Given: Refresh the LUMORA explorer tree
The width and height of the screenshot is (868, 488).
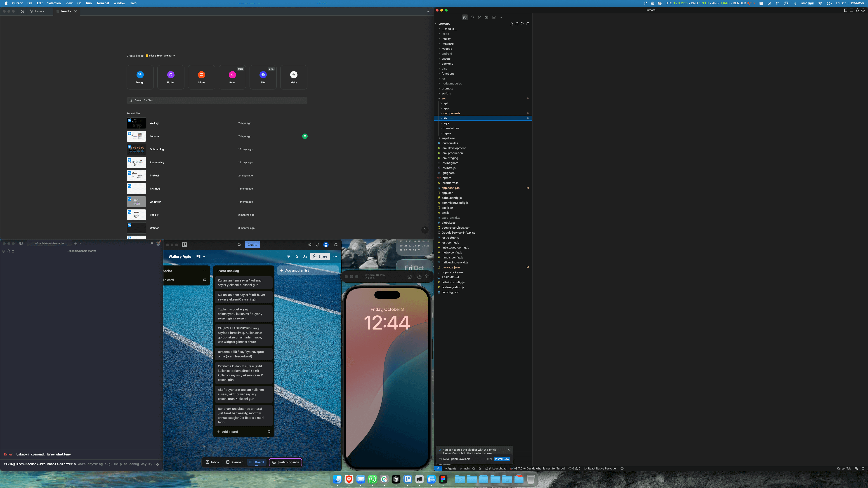Looking at the screenshot, I should pos(522,23).
